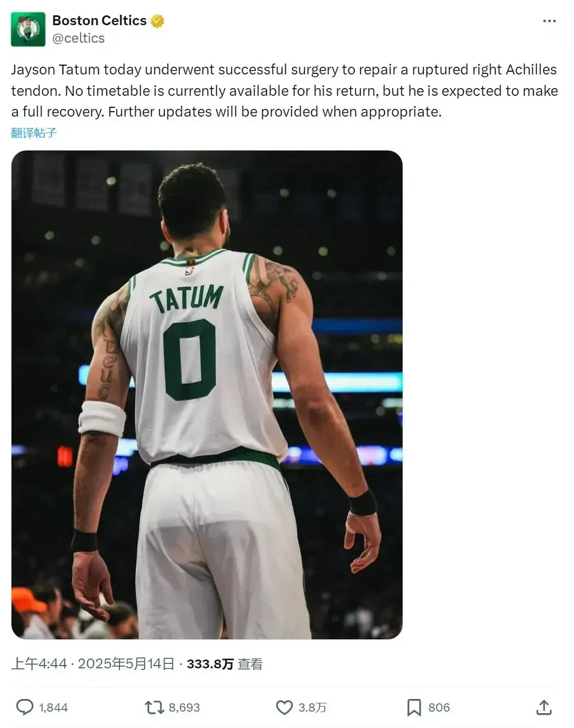The width and height of the screenshot is (574, 728).
Task: Click the 806 bookmarks count
Action: coord(439,708)
